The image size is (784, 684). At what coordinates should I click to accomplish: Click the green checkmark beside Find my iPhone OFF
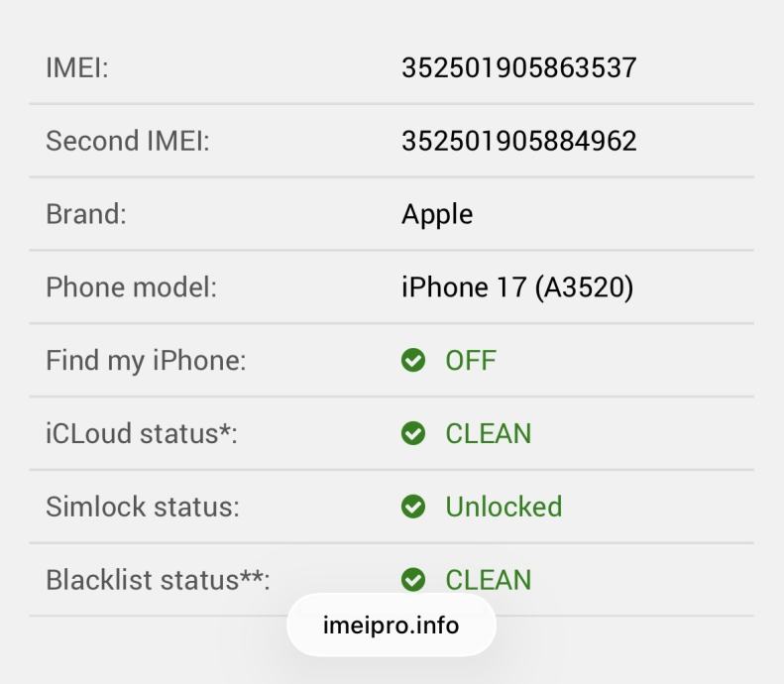[413, 360]
